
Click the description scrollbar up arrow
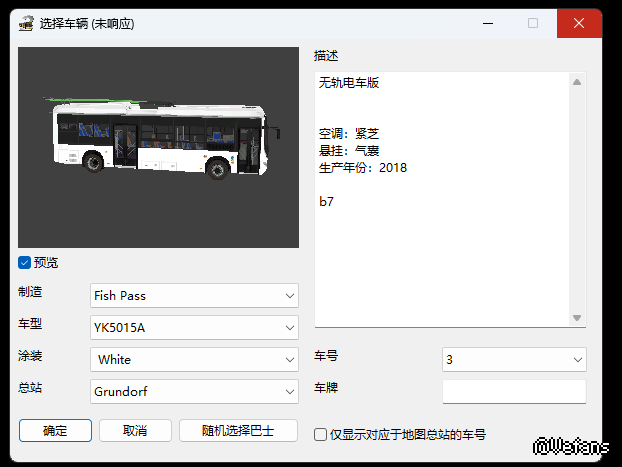coord(577,82)
